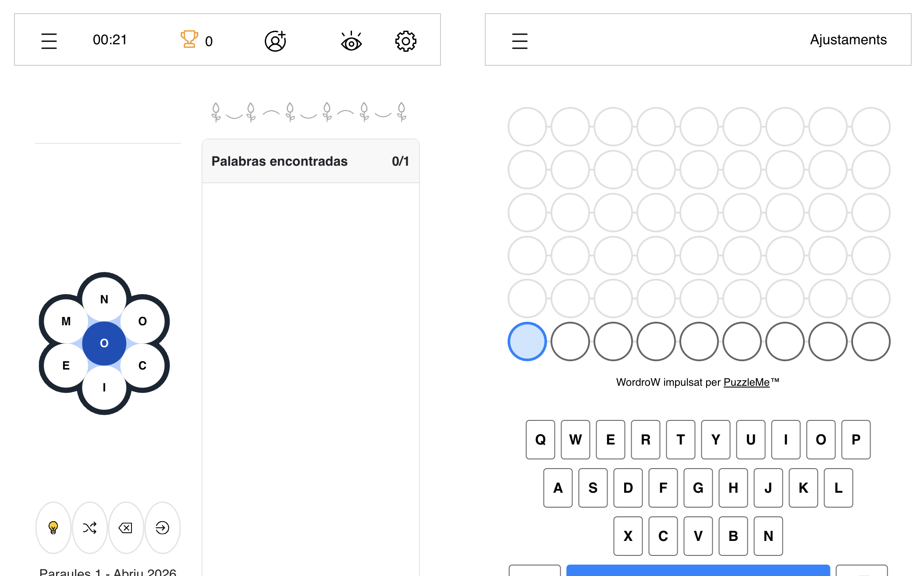
Task: Select the N petal of the flower
Action: (104, 299)
